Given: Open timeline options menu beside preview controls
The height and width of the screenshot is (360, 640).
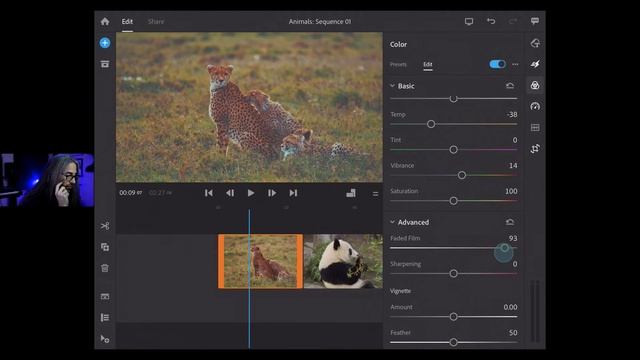Looking at the screenshot, I should coord(376,194).
